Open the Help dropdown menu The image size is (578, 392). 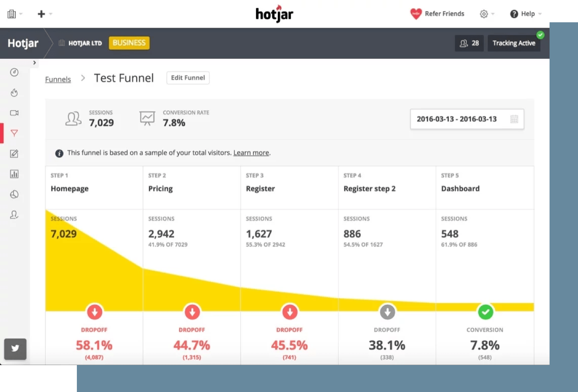[525, 13]
